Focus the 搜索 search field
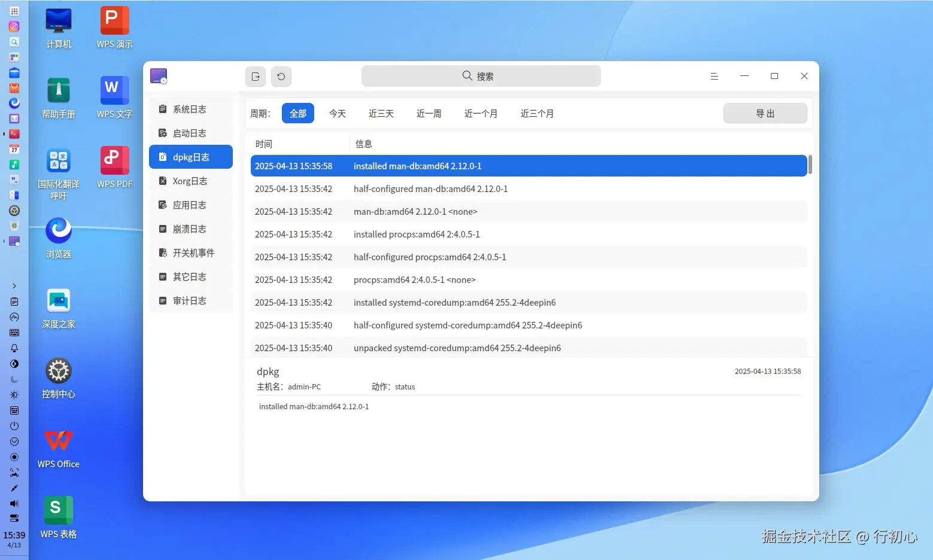The height and width of the screenshot is (560, 933). click(x=481, y=76)
